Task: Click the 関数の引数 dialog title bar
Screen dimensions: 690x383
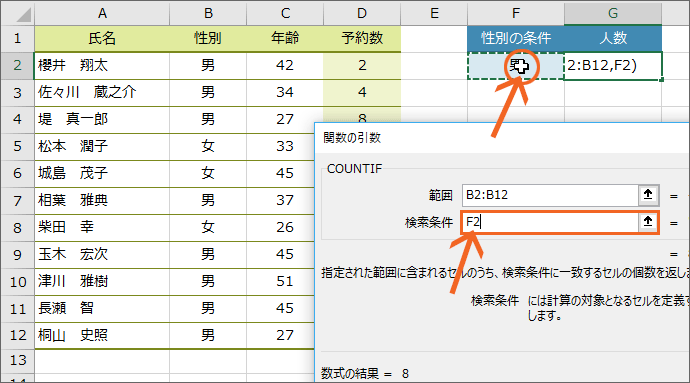Action: pos(503,138)
